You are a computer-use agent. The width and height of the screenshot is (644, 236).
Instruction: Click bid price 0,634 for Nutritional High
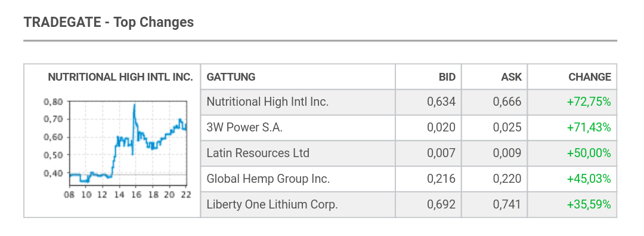(441, 102)
